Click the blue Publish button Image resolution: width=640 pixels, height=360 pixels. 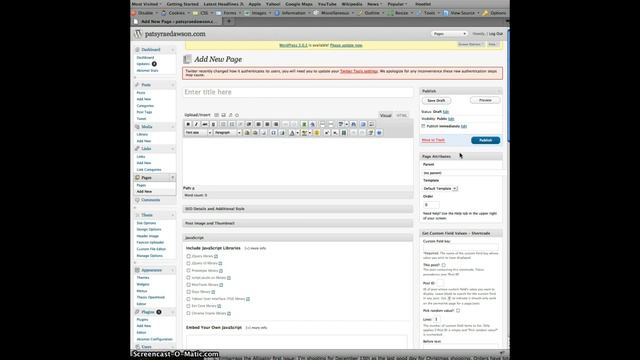click(x=485, y=140)
